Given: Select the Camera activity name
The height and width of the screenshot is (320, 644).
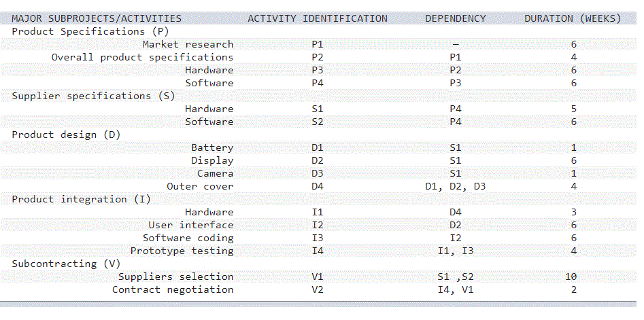Looking at the screenshot, I should [215, 173].
